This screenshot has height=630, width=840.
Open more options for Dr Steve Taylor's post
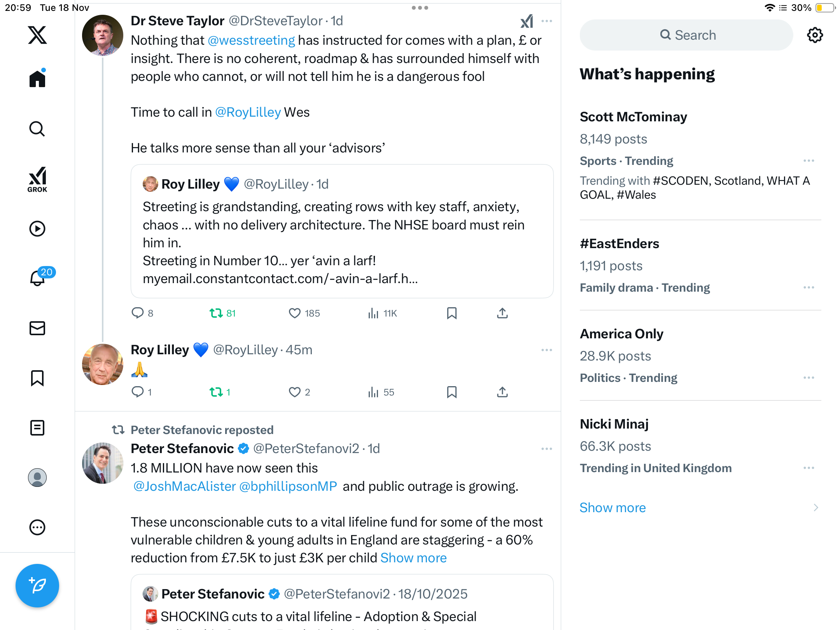tap(546, 21)
